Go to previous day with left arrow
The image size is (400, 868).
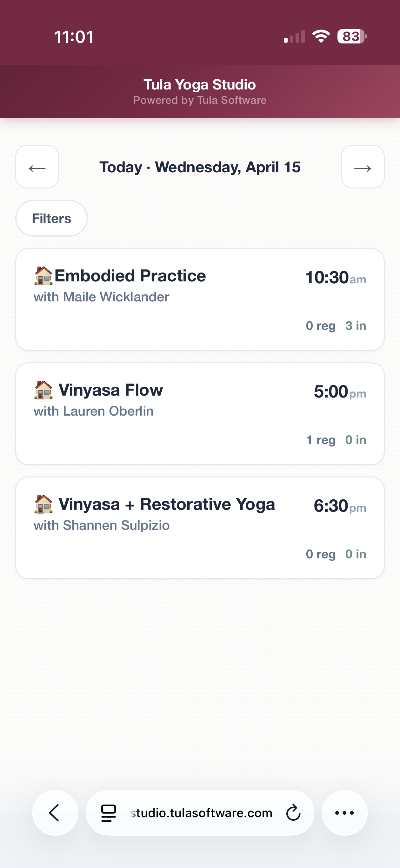37,167
